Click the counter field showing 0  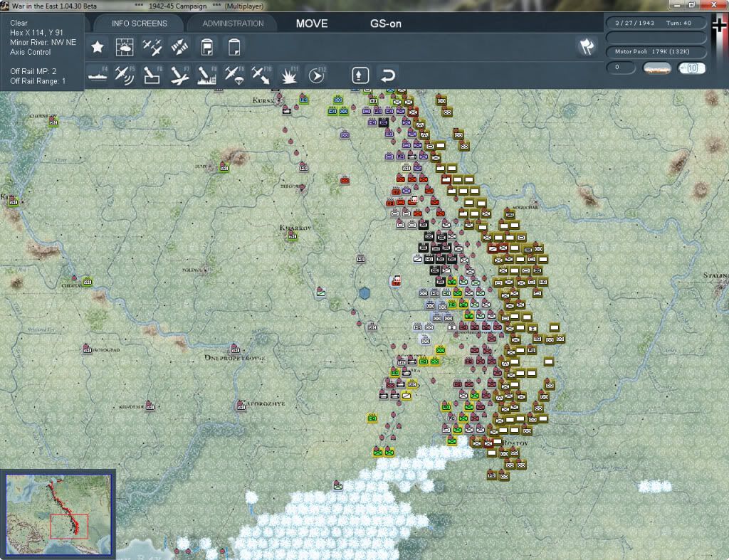coord(621,68)
